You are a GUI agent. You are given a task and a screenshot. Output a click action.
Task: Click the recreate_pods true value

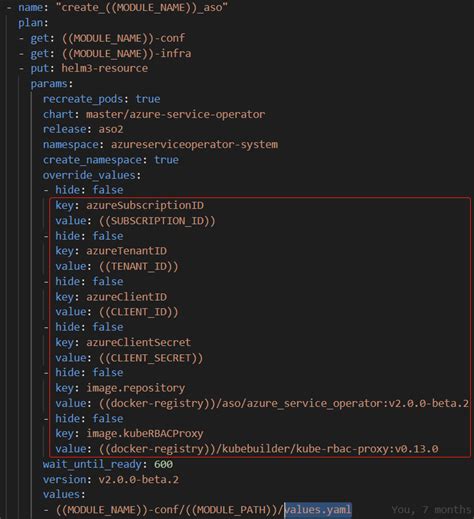tap(148, 99)
